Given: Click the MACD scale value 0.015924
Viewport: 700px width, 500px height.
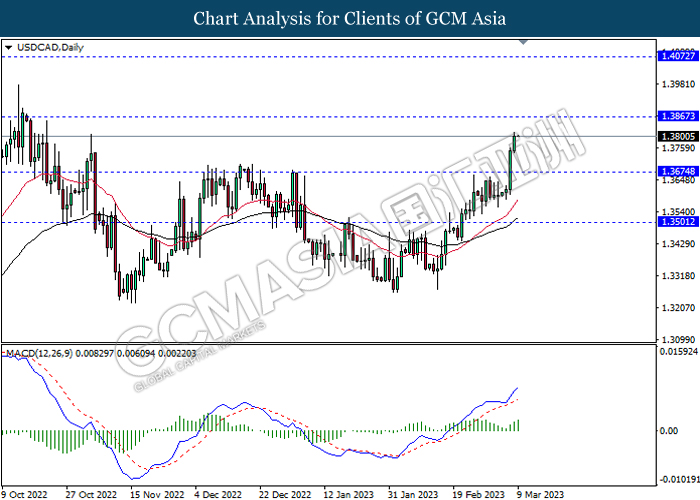Looking at the screenshot, I should pyautogui.click(x=679, y=352).
